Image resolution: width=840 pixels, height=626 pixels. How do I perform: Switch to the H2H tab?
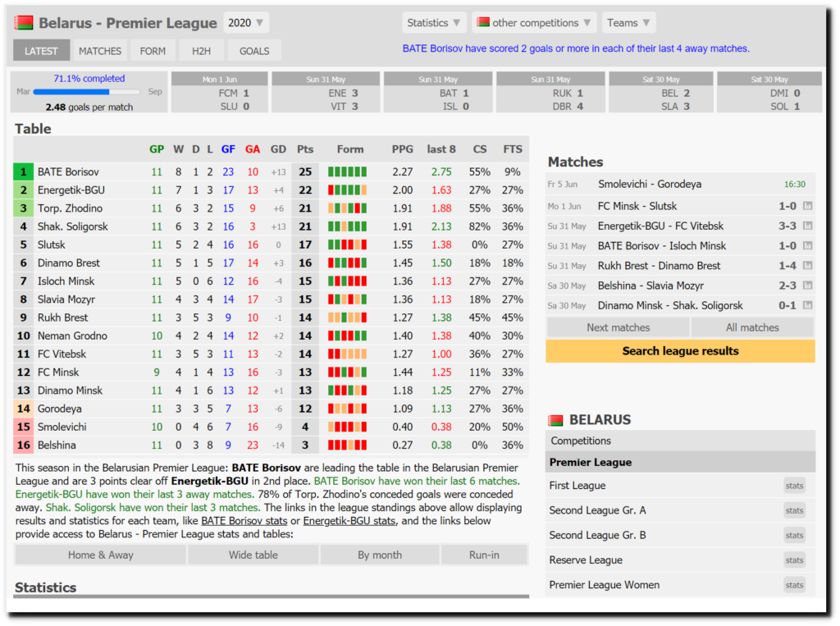coord(201,51)
